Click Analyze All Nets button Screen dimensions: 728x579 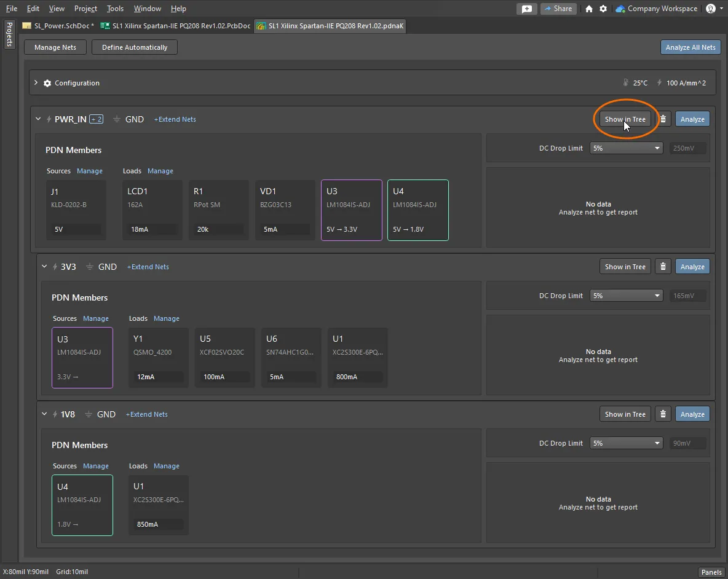[x=690, y=47]
